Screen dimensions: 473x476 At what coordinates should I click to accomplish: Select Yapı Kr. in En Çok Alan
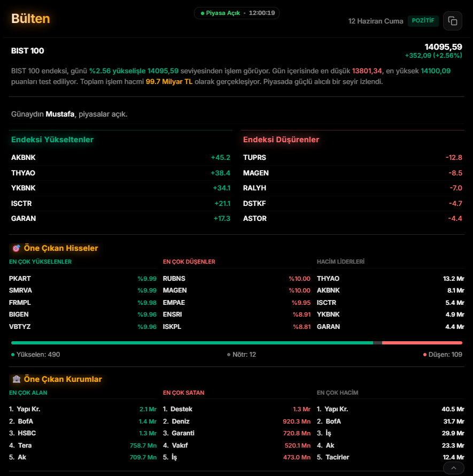[83, 409]
